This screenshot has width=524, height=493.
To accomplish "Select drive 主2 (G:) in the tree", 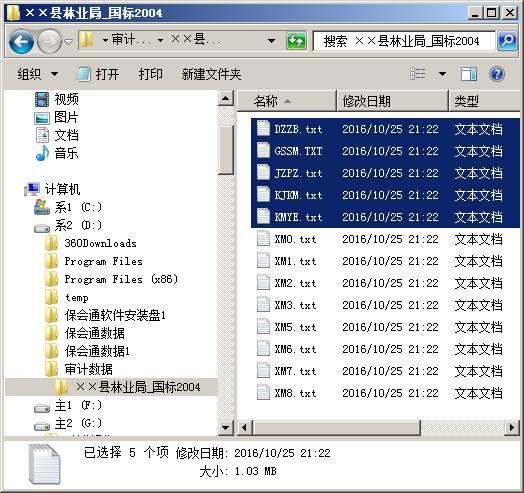I will pyautogui.click(x=68, y=424).
